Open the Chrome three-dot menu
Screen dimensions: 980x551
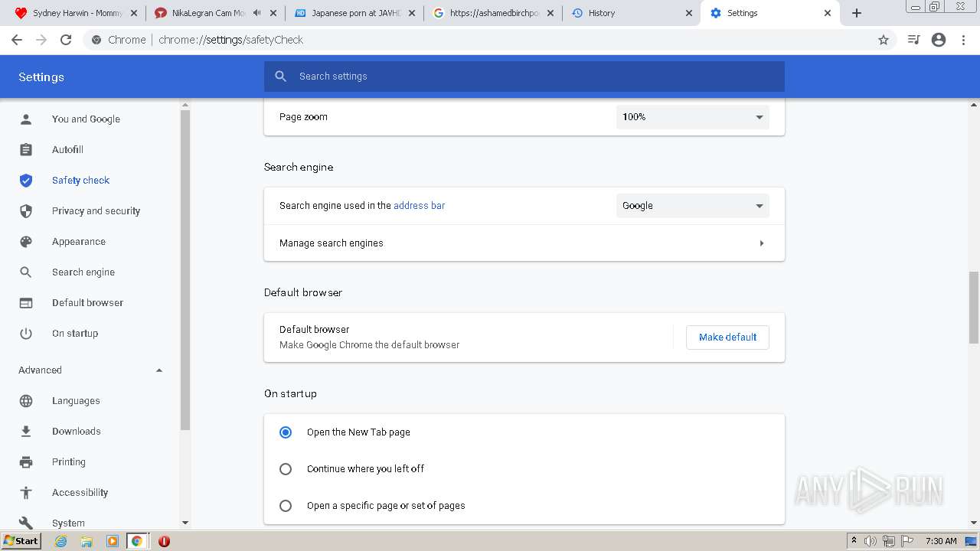964,40
